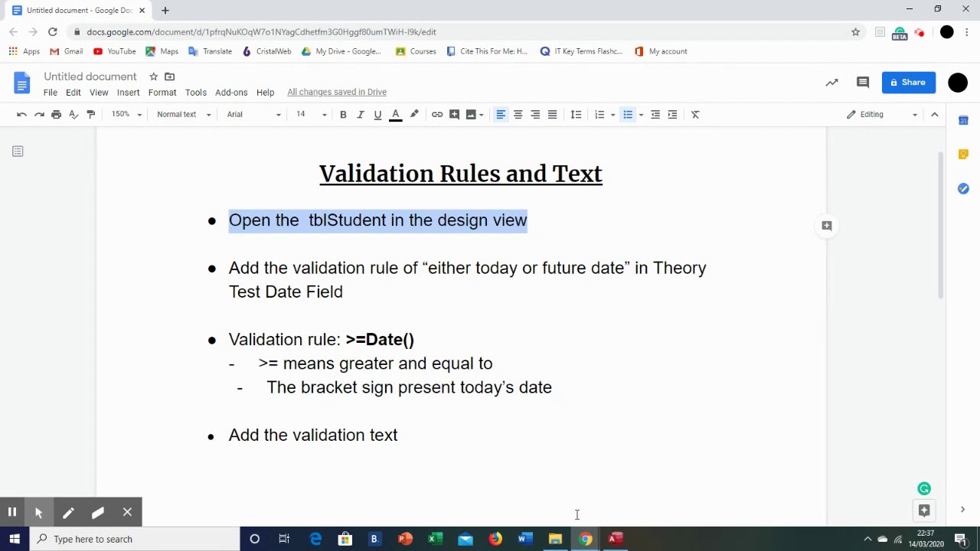The image size is (980, 551).
Task: Open the Edit menu
Action: point(73,93)
